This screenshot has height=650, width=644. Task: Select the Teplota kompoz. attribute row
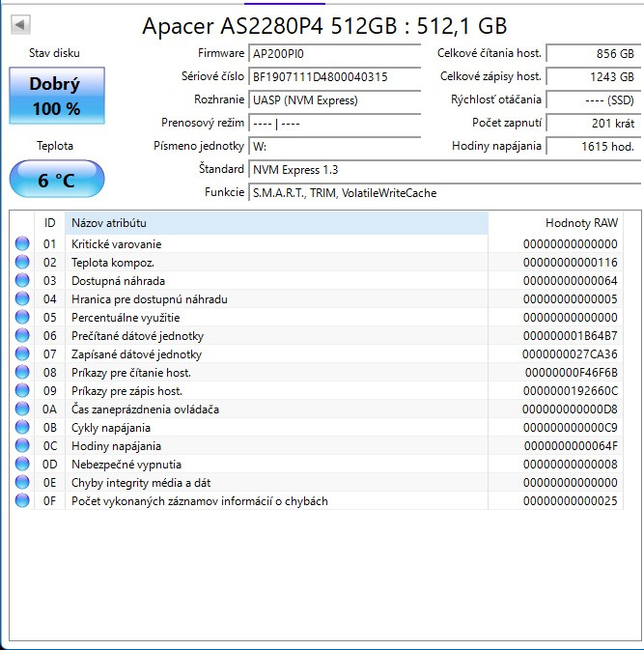pos(316,262)
